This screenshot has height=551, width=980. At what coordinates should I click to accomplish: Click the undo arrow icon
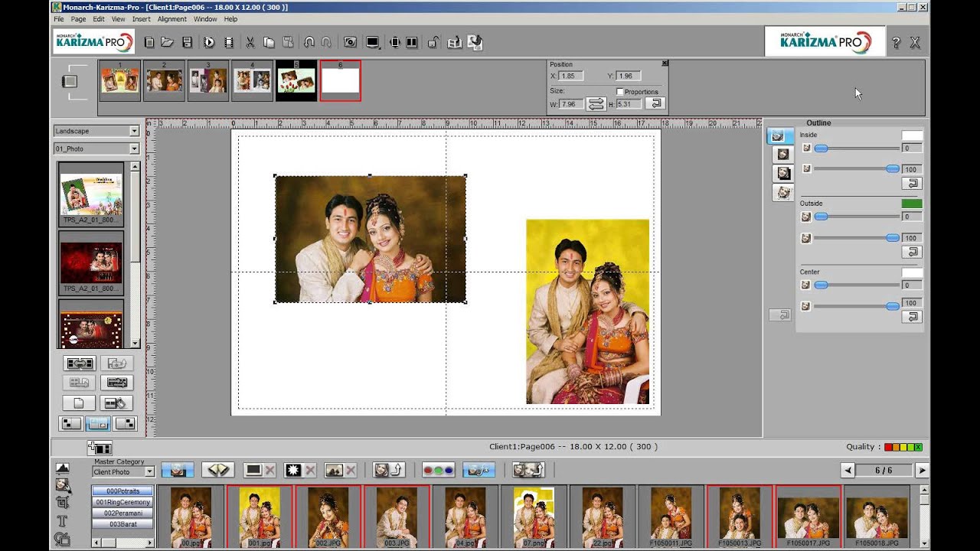(309, 43)
